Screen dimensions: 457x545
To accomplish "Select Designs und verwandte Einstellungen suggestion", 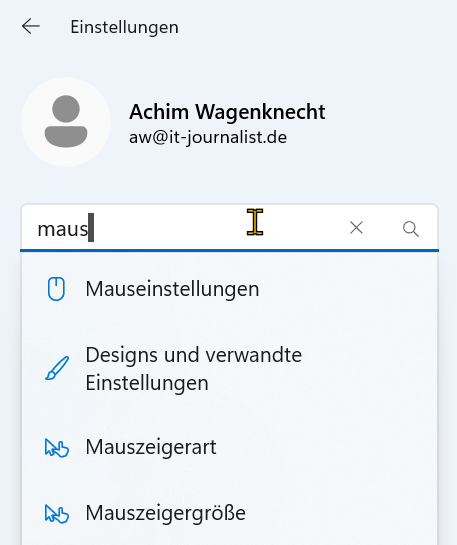I will (229, 368).
